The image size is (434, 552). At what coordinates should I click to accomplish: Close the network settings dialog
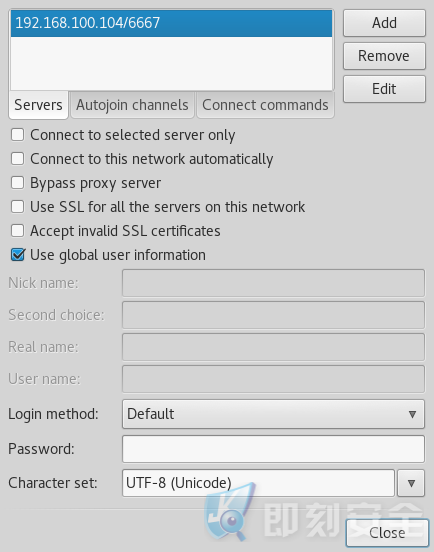[387, 533]
